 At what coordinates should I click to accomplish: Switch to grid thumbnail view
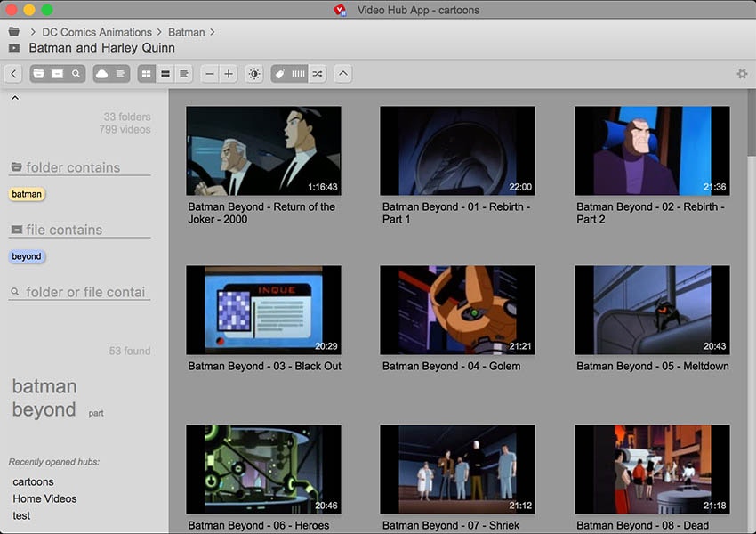(145, 73)
